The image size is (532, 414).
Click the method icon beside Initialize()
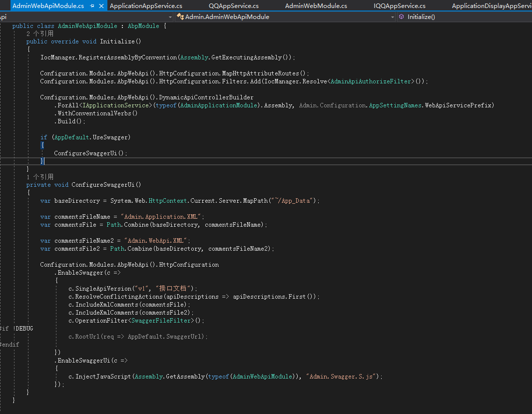pos(401,16)
